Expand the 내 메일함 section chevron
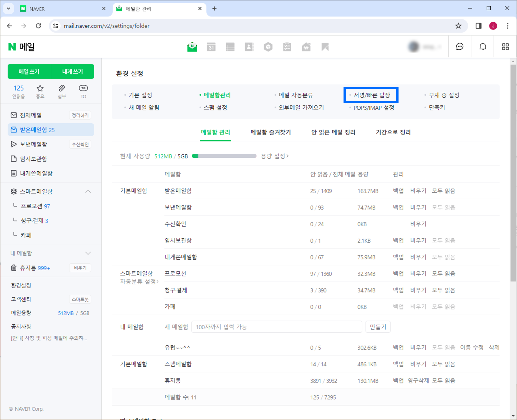Image resolution: width=517 pixels, height=420 pixels. tap(88, 253)
